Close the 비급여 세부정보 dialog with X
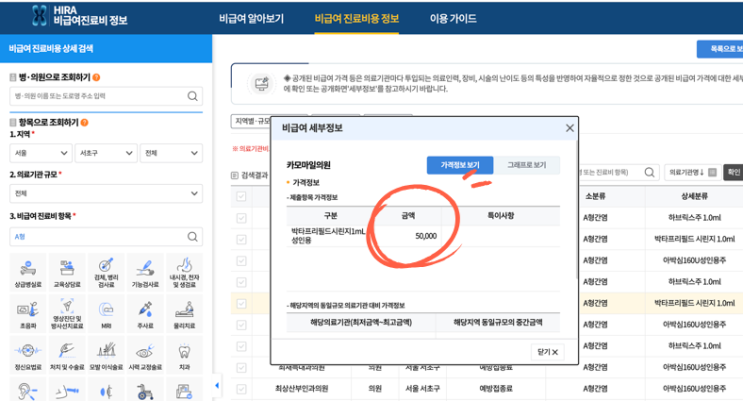The image size is (743, 401). 570,128
